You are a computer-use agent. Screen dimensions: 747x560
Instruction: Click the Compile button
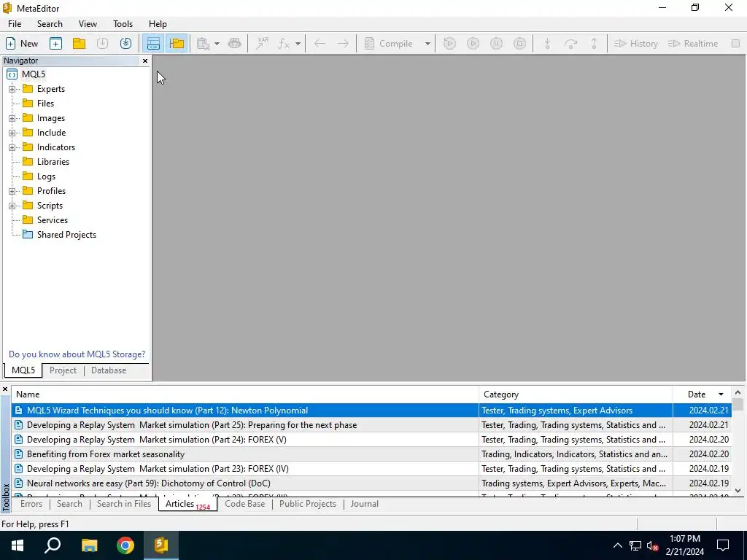pos(389,43)
